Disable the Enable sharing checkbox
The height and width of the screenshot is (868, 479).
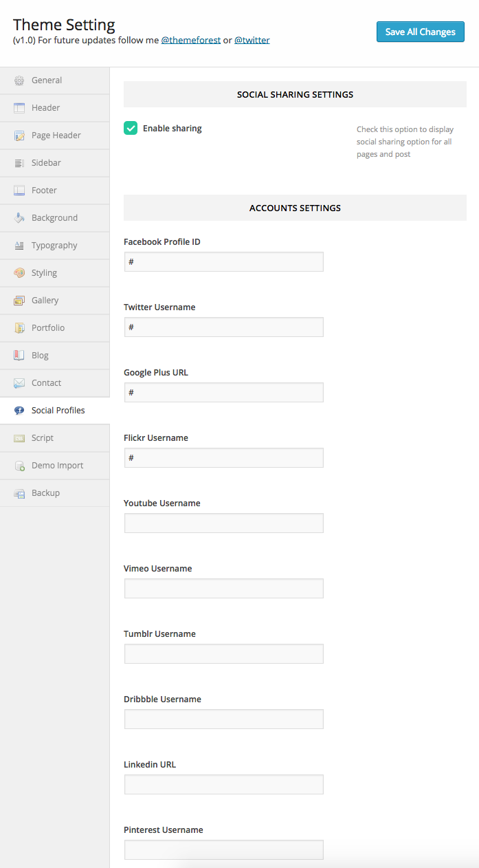131,128
